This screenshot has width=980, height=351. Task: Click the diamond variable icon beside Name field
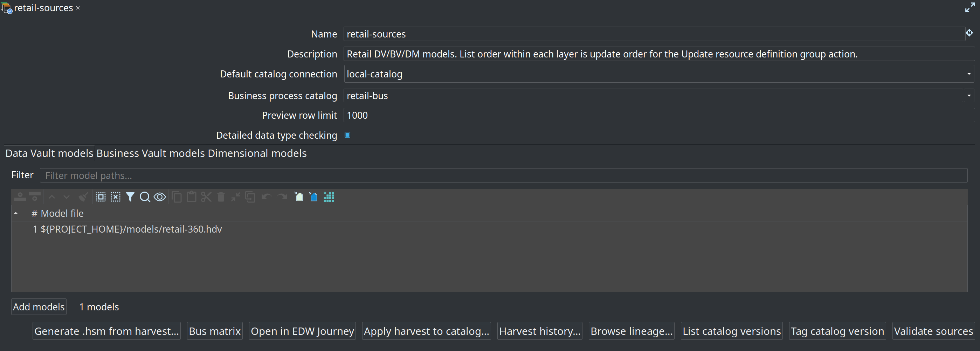[969, 33]
